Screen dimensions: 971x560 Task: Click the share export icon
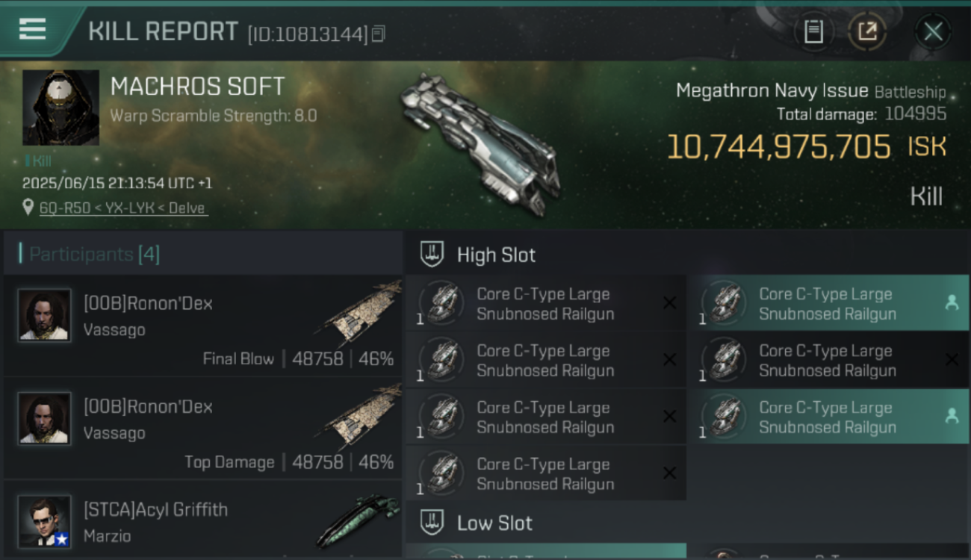point(867,31)
